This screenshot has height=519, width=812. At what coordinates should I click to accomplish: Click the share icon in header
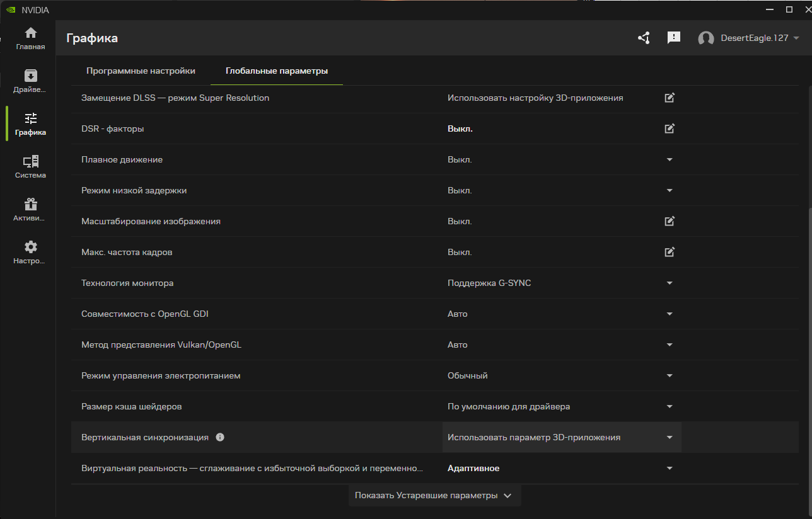(x=644, y=38)
